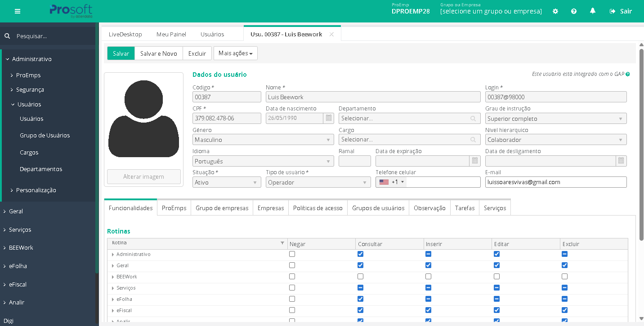Viewport: 644px width, 326px height.
Task: Check the Negar checkbox for Administrativo
Action: pyautogui.click(x=292, y=254)
